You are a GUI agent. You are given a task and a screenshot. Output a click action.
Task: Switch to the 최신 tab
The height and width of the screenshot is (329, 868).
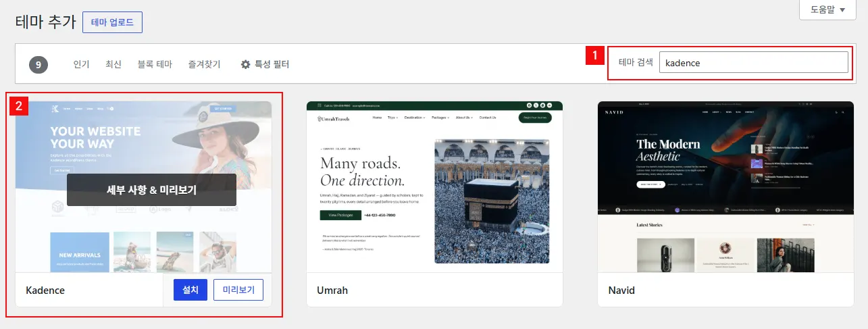(113, 64)
